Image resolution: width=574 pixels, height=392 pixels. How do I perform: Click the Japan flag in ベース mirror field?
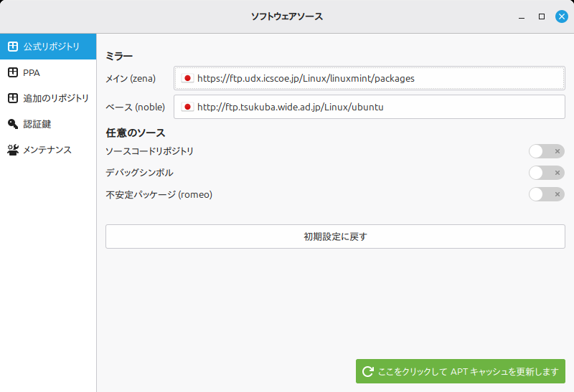click(187, 107)
